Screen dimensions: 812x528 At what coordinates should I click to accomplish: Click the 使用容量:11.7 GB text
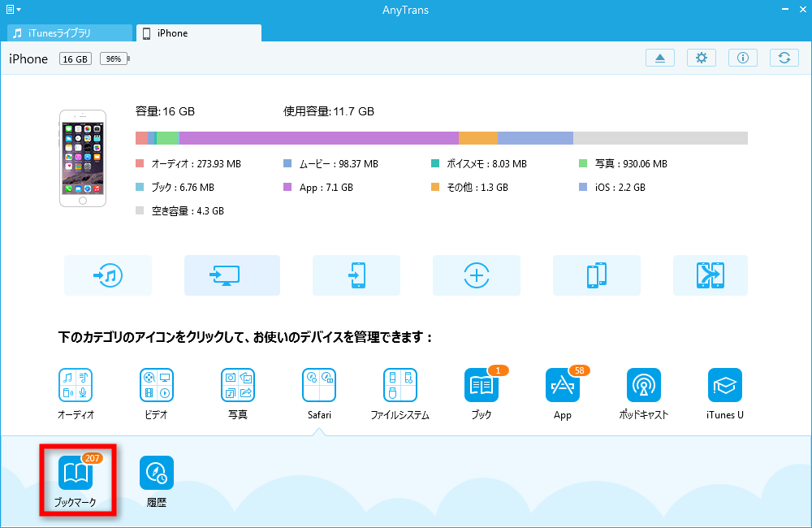(x=329, y=111)
